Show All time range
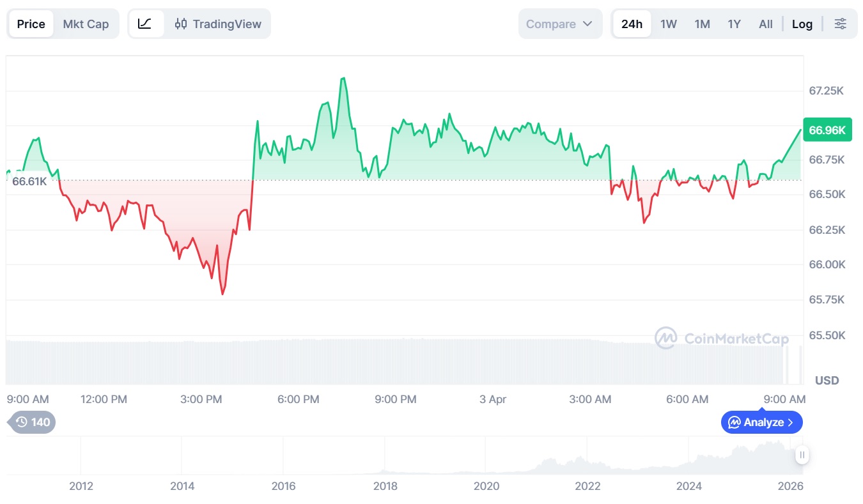The image size is (863, 504). (x=765, y=24)
